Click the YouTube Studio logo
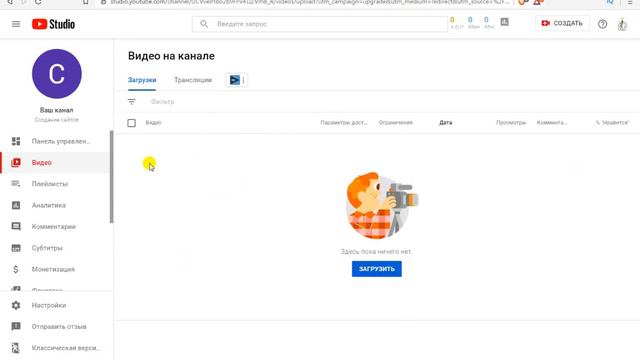The width and height of the screenshot is (640, 360). [x=53, y=24]
